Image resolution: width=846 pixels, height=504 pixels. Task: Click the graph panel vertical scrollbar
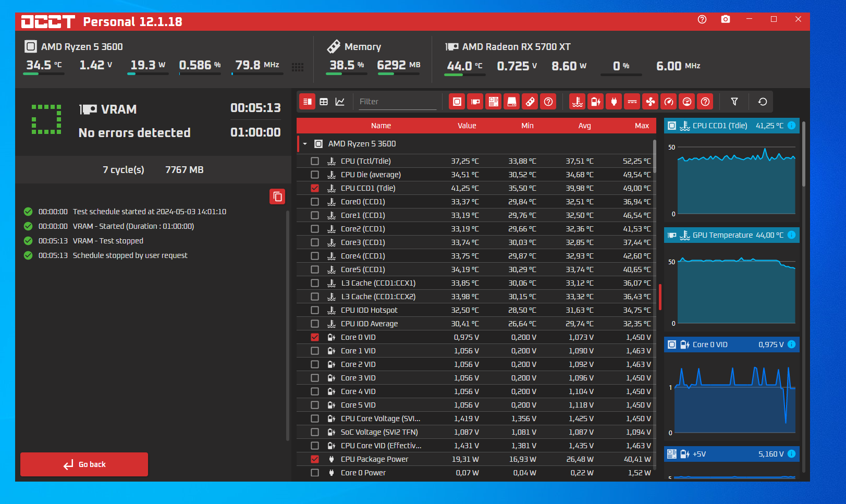(x=803, y=154)
